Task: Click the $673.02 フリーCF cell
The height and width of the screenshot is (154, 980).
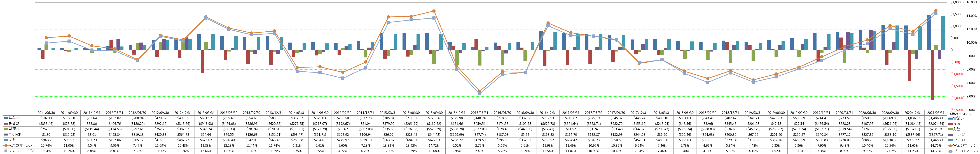Action: point(206,140)
